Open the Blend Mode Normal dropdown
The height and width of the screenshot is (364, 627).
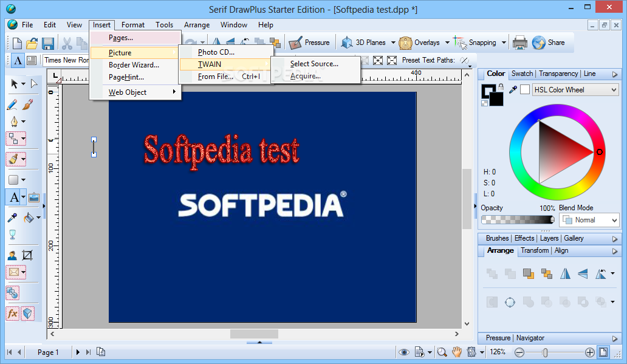click(589, 220)
